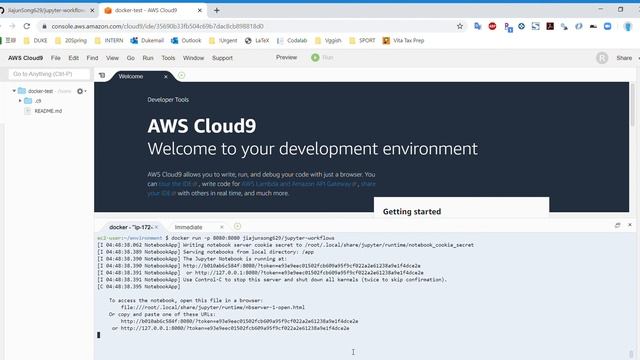Viewport: 640px width, 360px height.
Task: Open the Codalab bookmark
Action: coord(292,40)
